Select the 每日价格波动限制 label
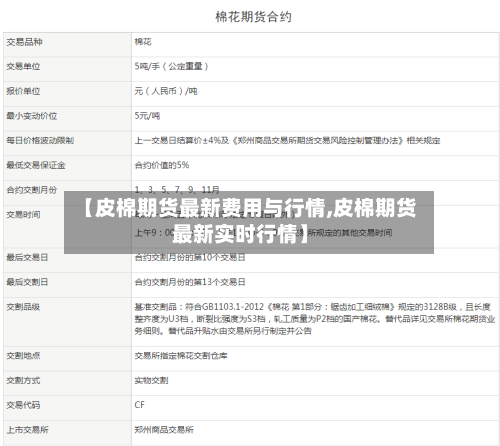The image size is (500, 446). tap(40, 140)
